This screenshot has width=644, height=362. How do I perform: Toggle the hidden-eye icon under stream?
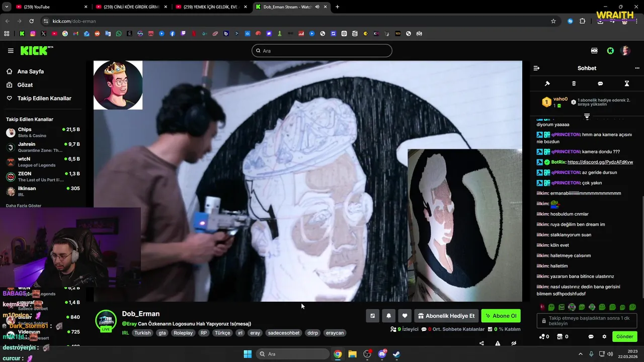pyautogui.click(x=514, y=343)
